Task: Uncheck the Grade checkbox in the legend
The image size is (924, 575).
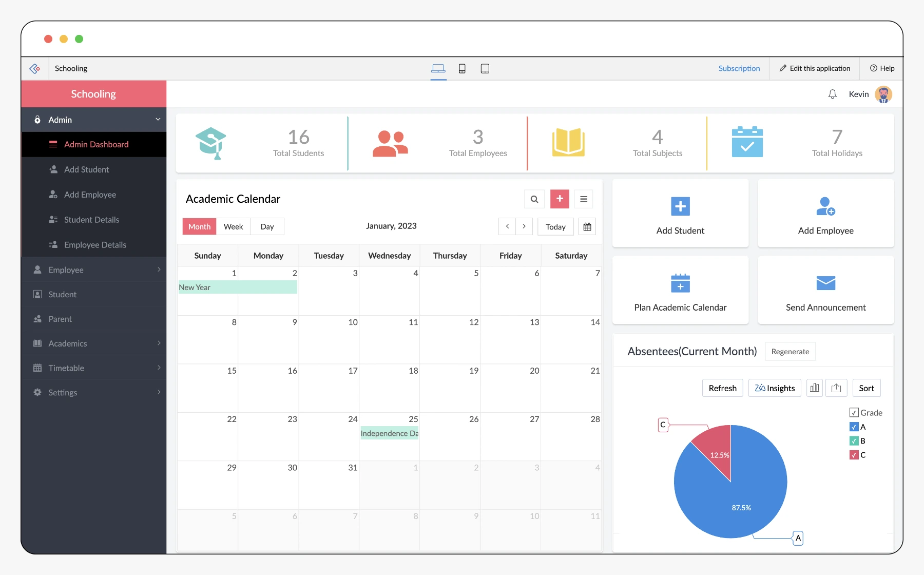Action: (854, 412)
